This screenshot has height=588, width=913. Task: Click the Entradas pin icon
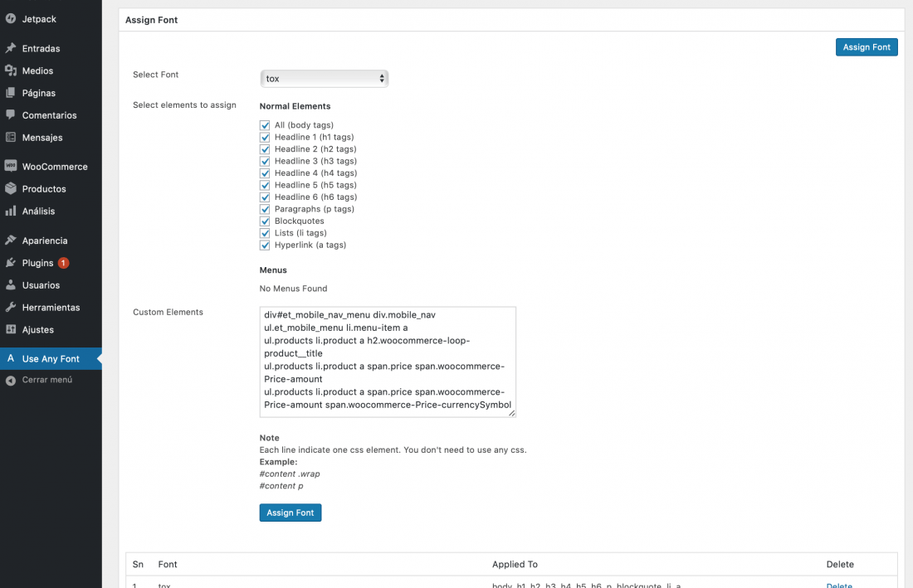point(11,48)
